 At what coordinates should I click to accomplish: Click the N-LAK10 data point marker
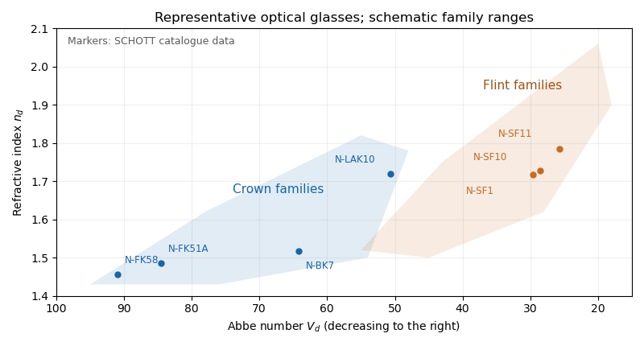pos(390,174)
